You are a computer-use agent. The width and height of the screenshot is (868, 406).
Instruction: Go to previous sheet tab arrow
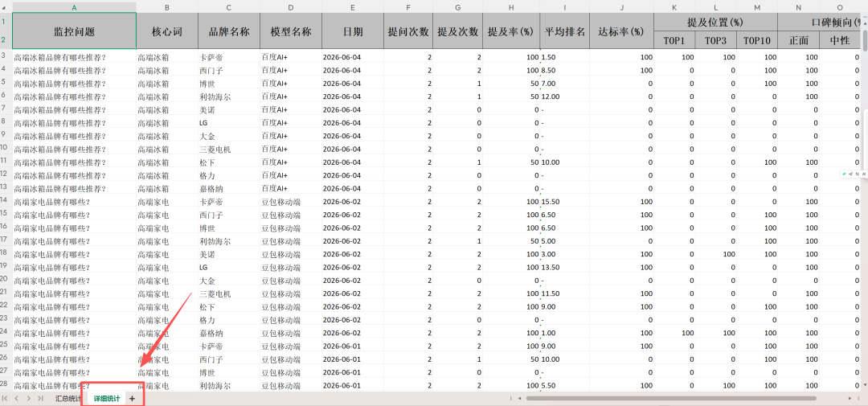coord(16,398)
